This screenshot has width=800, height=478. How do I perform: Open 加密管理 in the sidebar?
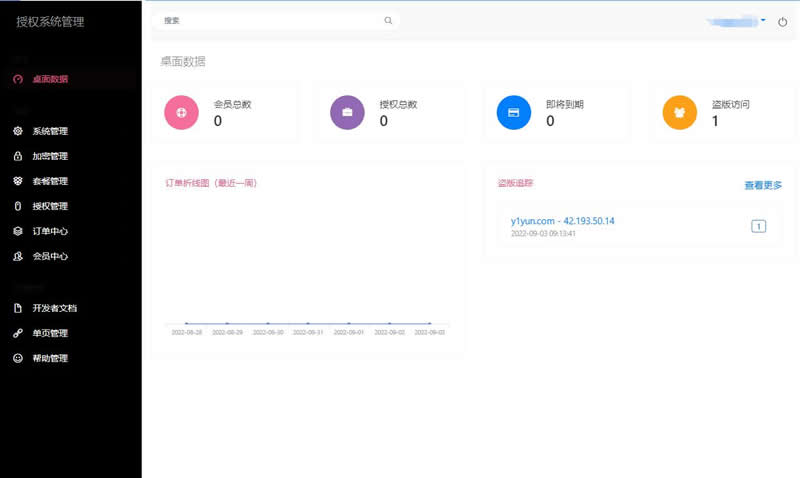coord(50,156)
